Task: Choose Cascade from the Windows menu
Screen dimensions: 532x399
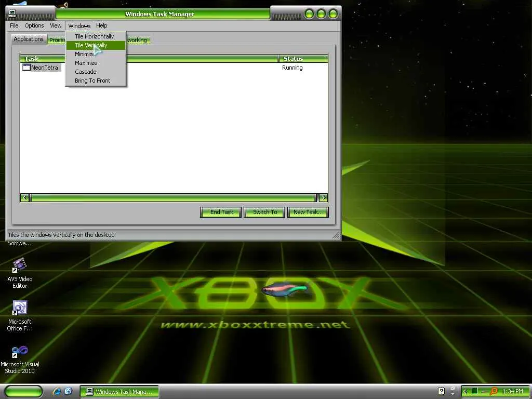Action: (x=96, y=72)
